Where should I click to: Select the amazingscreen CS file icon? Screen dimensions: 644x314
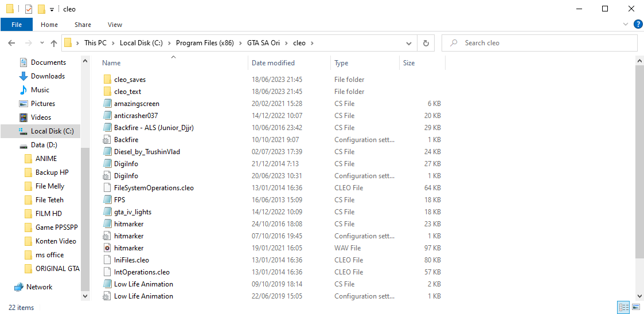pos(107,104)
